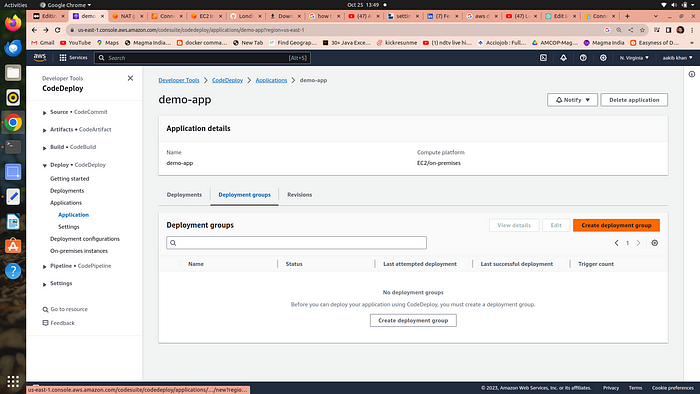This screenshot has height=394, width=700.
Task: Close the CodeDeploy navigation panel
Action: 130,78
